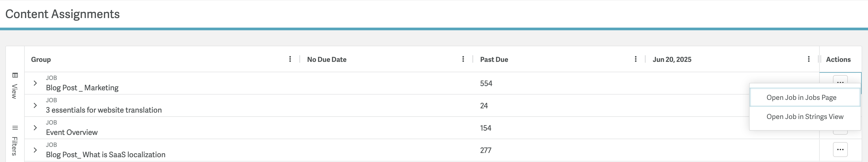
Task: Open the Jun 20, 2025 column menu
Action: pos(809,59)
